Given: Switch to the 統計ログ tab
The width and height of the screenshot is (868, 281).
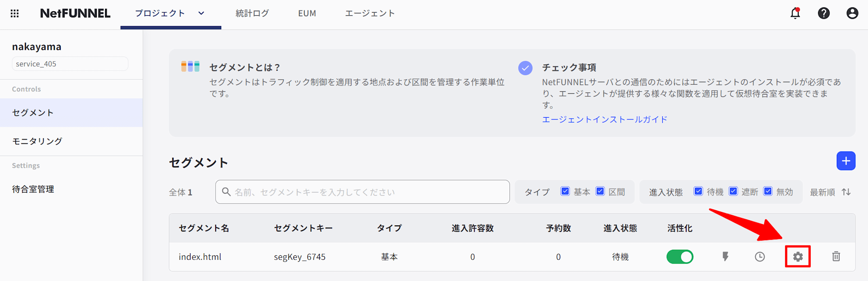Looking at the screenshot, I should coord(252,13).
